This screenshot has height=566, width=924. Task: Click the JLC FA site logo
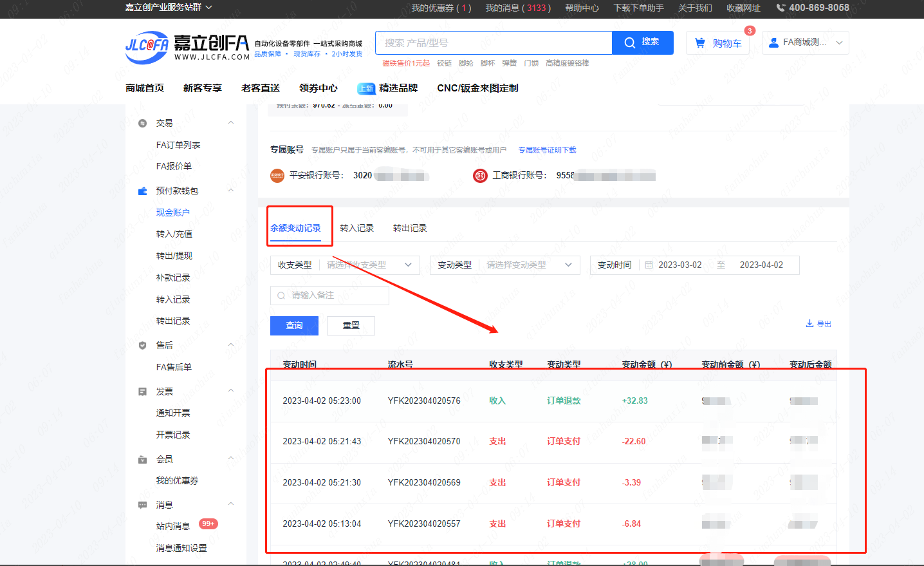click(x=187, y=47)
